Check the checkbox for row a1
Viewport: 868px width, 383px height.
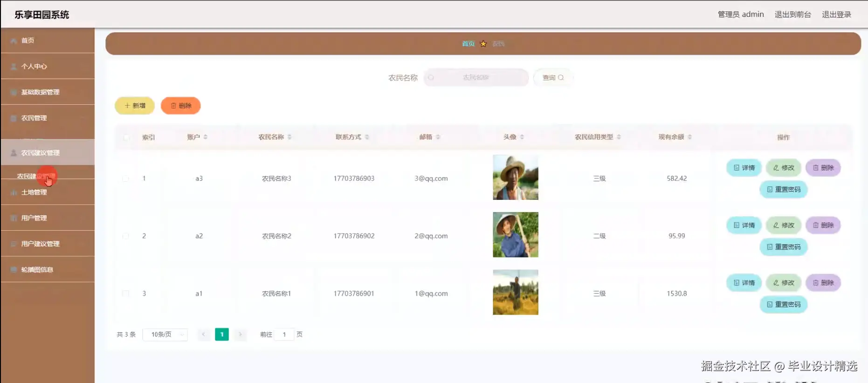[126, 294]
